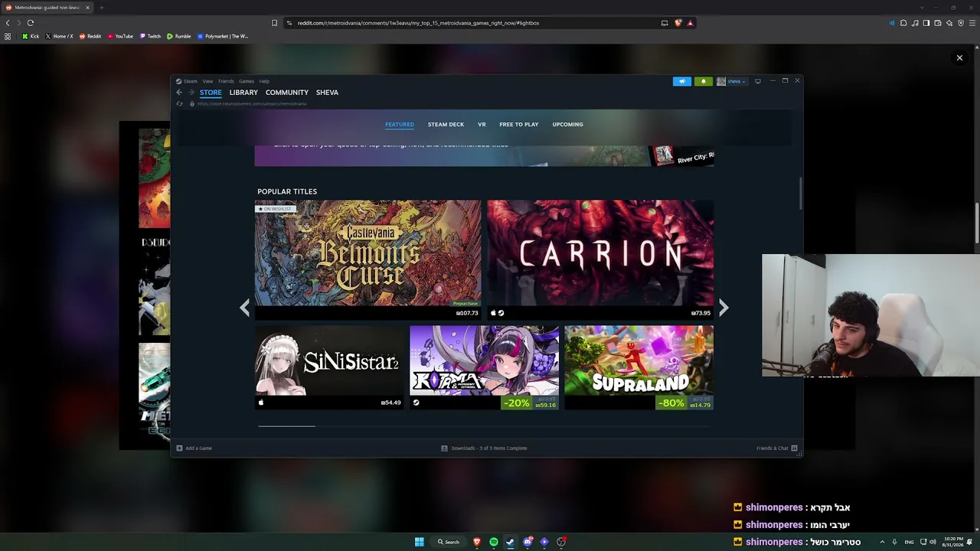Go back in the browser
This screenshot has width=980, height=551.
[8, 23]
